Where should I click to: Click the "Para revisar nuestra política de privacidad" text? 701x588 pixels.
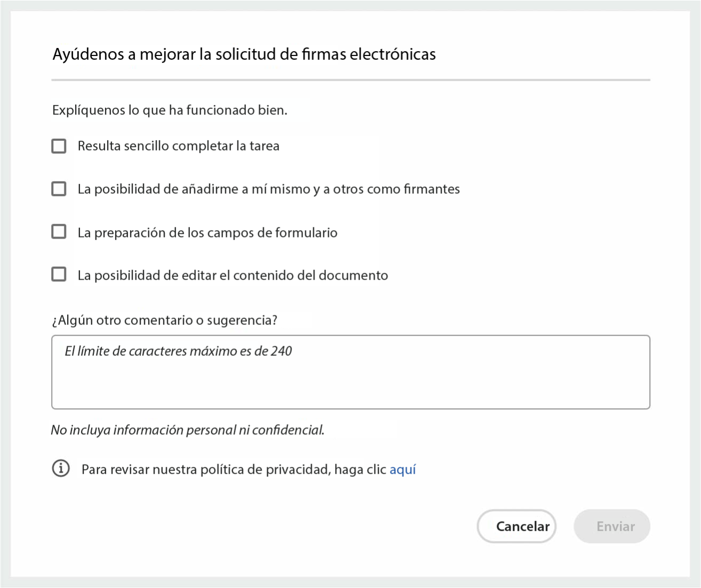(233, 470)
